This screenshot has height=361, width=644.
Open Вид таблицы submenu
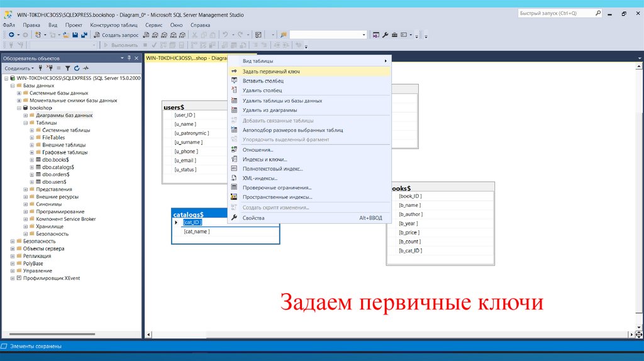pyautogui.click(x=309, y=61)
